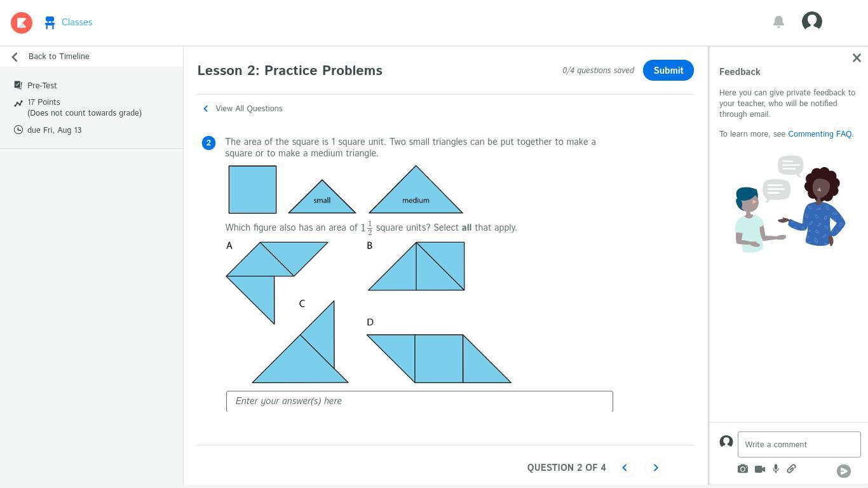This screenshot has width=868, height=488.
Task: Attach a file with paperclip icon
Action: [x=791, y=469]
